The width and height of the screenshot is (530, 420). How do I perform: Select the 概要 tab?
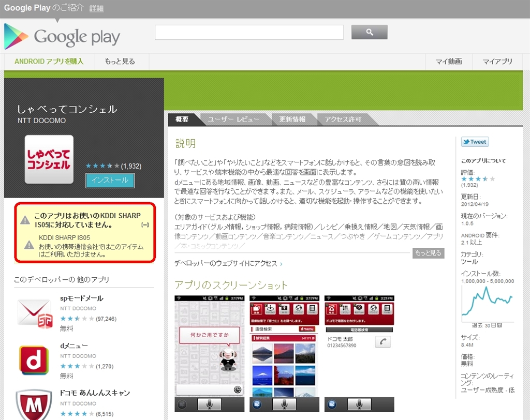click(182, 119)
